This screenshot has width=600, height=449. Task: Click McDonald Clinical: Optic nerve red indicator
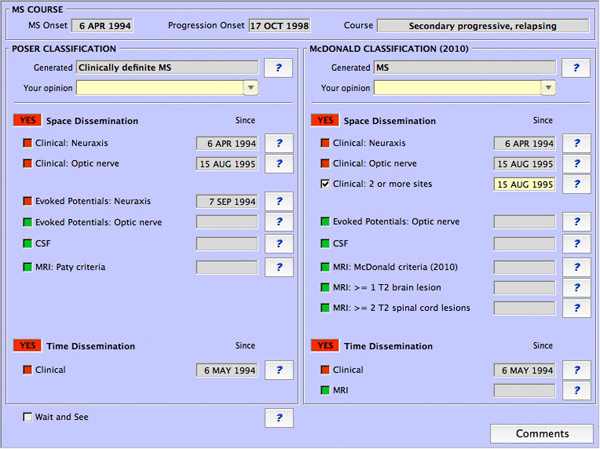pyautogui.click(x=325, y=163)
